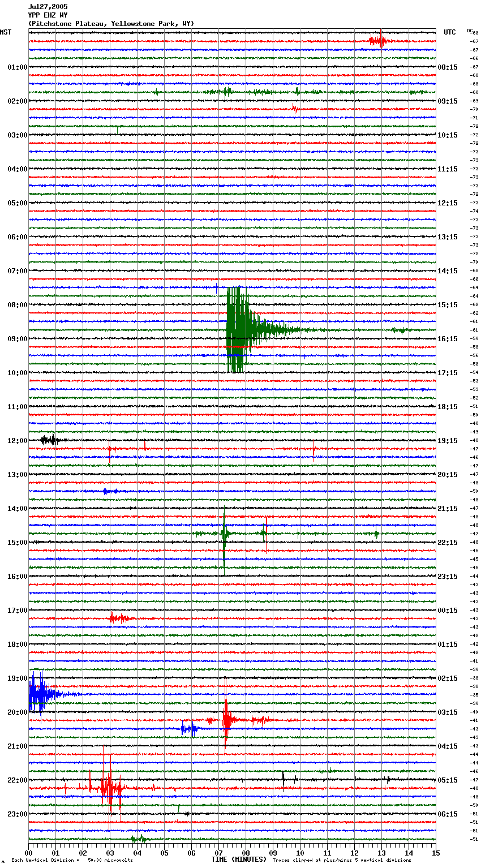Image resolution: width=481 pixels, height=868 pixels.
Task: Click the TIME (MINUTES) axis title
Action: tap(239, 860)
